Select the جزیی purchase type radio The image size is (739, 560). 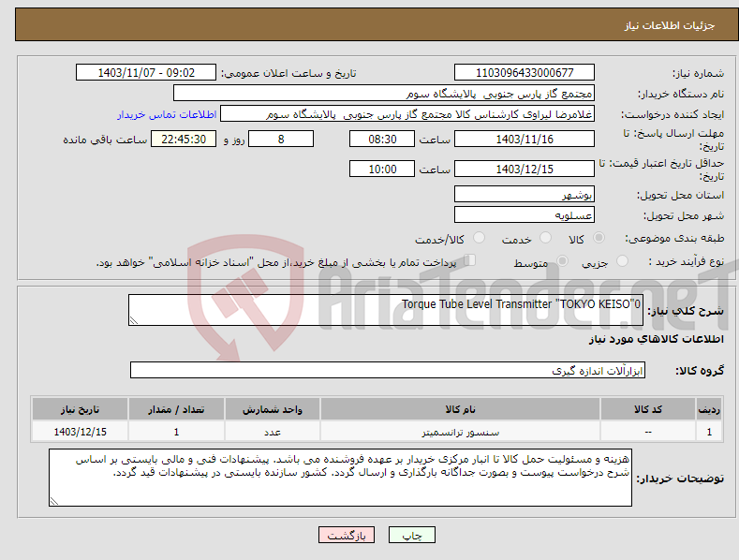[622, 260]
